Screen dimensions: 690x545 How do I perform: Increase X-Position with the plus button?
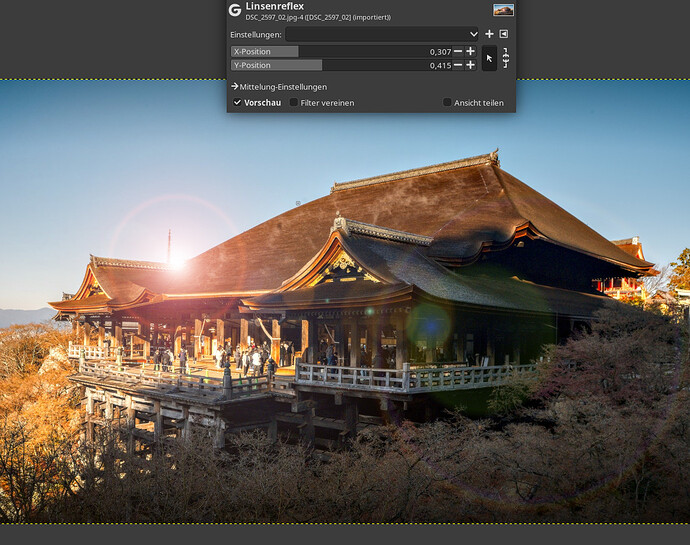click(x=471, y=51)
